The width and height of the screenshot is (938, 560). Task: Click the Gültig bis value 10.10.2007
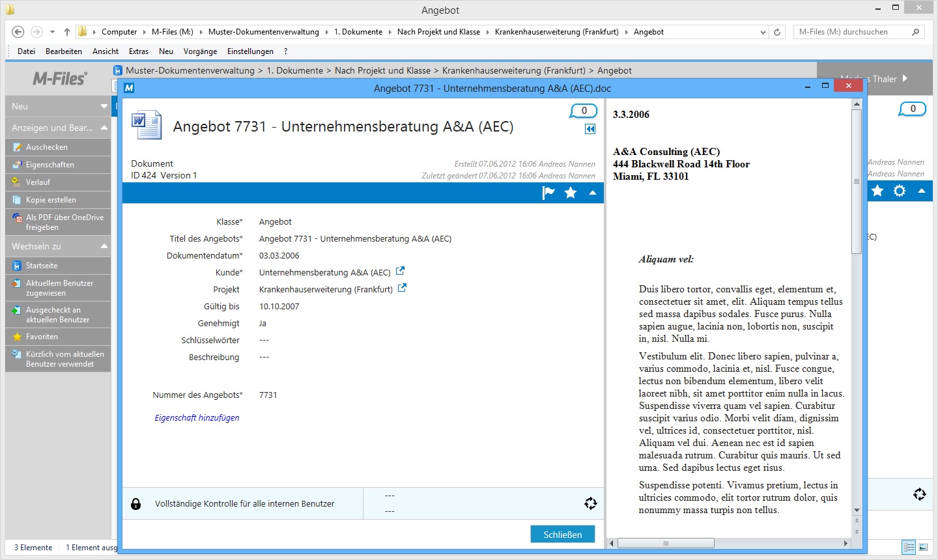(279, 307)
